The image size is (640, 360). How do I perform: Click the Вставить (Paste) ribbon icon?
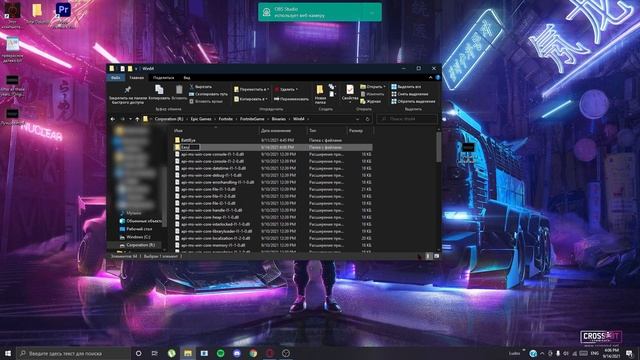(179, 92)
